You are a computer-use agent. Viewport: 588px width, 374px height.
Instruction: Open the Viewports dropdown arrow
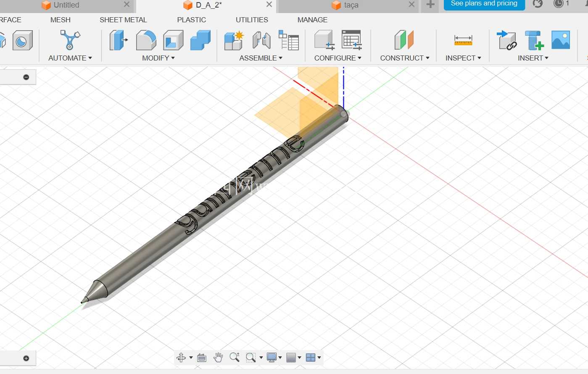coord(319,358)
